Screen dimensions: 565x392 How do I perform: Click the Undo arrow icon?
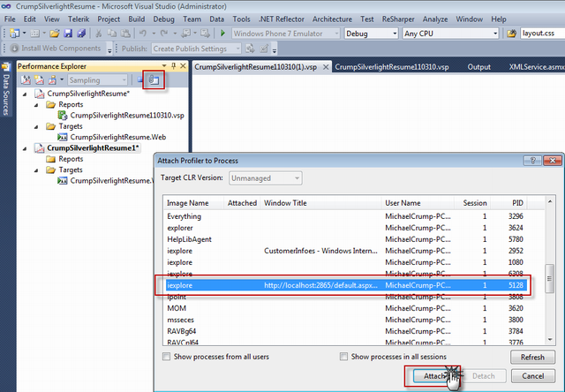(143, 34)
